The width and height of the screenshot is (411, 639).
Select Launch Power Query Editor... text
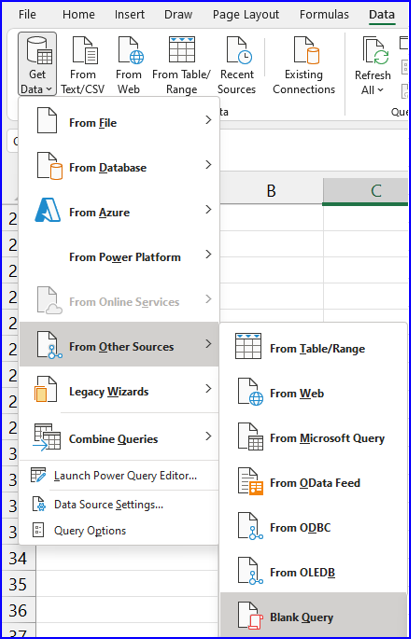pos(125,476)
